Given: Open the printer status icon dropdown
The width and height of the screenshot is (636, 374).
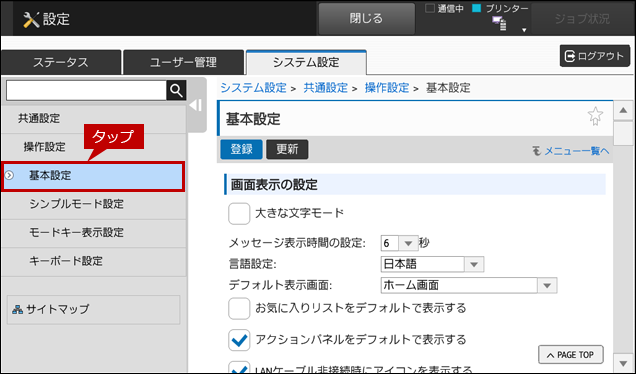Looking at the screenshot, I should (x=524, y=30).
